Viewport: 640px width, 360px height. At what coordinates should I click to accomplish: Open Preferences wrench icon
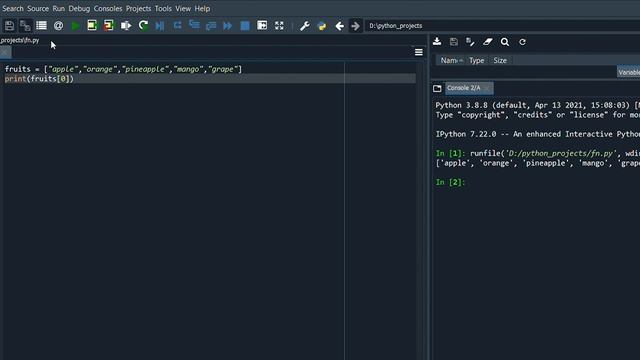click(304, 26)
